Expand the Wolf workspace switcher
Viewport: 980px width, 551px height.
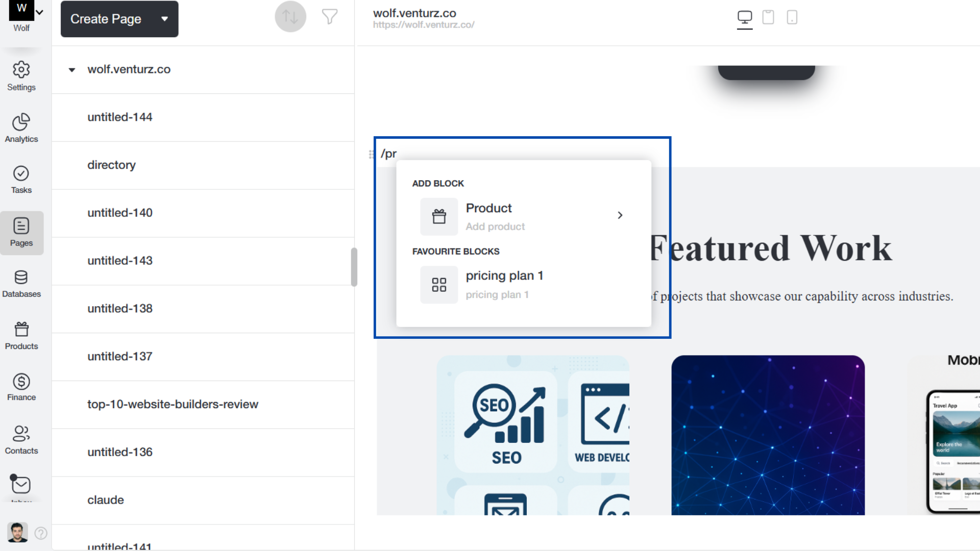pos(39,12)
